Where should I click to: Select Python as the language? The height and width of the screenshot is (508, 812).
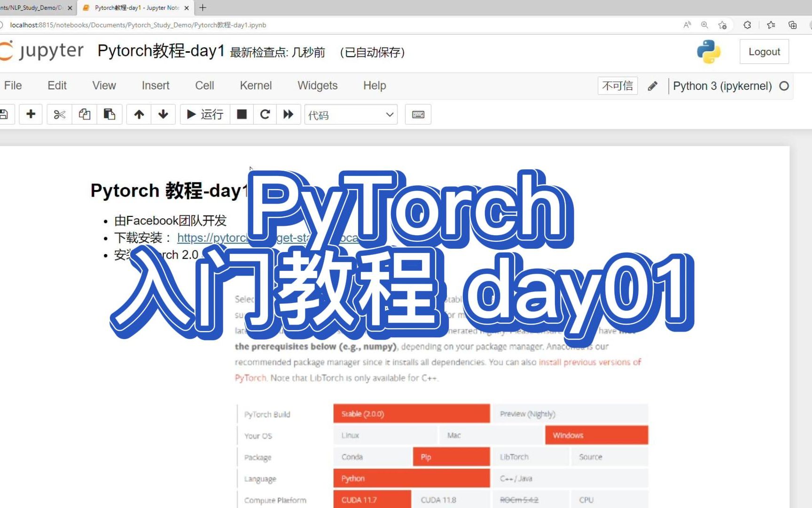[x=412, y=478]
